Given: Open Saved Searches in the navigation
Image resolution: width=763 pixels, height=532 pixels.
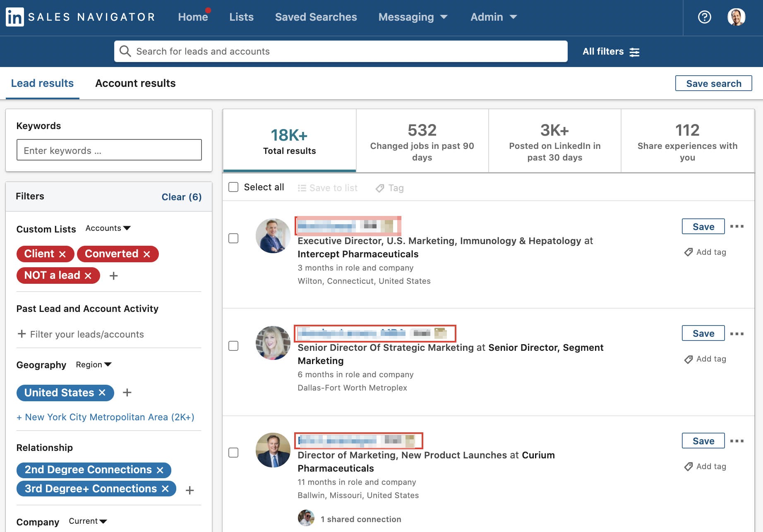Looking at the screenshot, I should point(316,17).
